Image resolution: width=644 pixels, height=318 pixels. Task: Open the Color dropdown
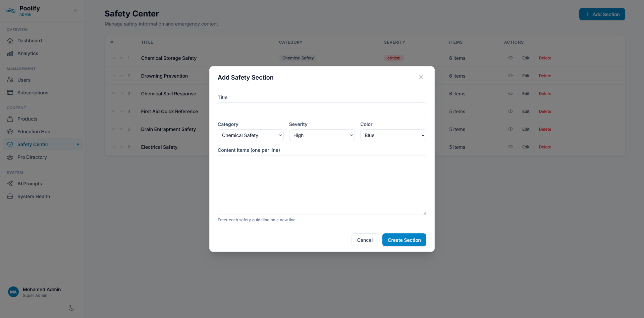tap(393, 135)
